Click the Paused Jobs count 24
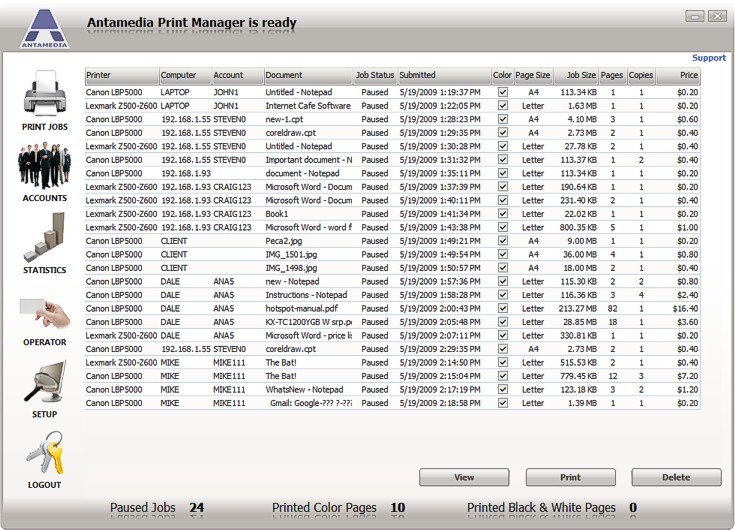 click(196, 508)
